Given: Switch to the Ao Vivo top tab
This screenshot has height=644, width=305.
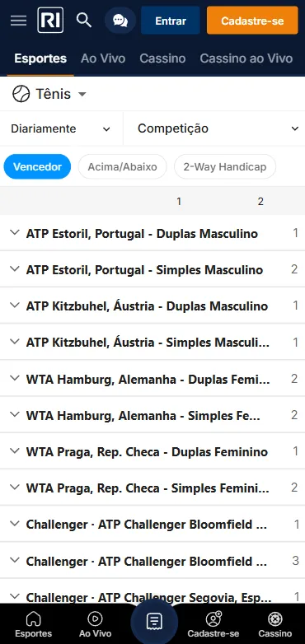Looking at the screenshot, I should tap(103, 58).
